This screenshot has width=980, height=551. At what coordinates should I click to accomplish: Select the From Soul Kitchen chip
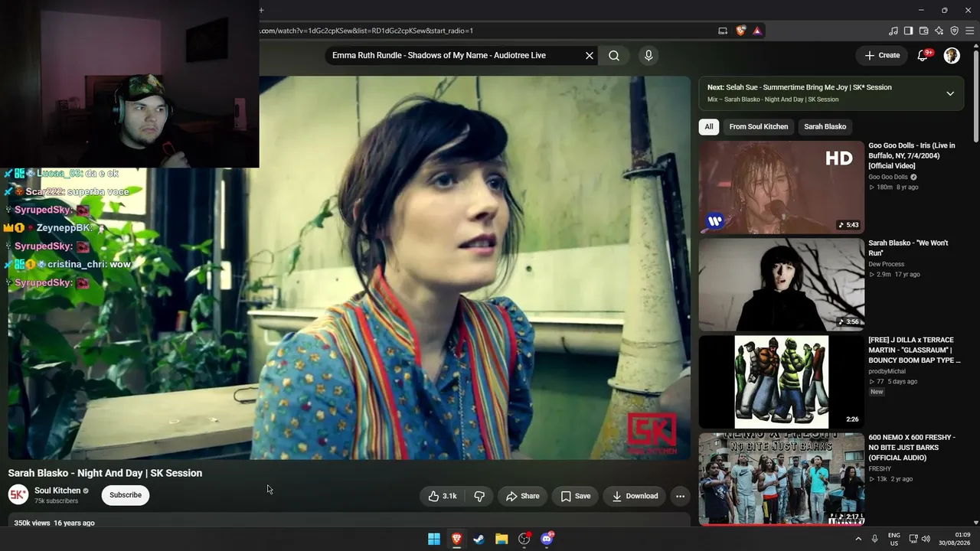pos(759,127)
